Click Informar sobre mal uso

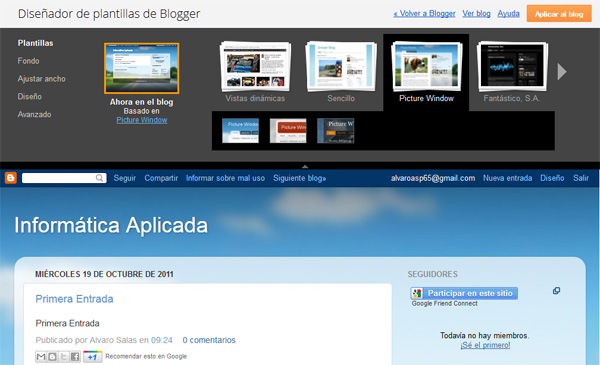point(225,178)
